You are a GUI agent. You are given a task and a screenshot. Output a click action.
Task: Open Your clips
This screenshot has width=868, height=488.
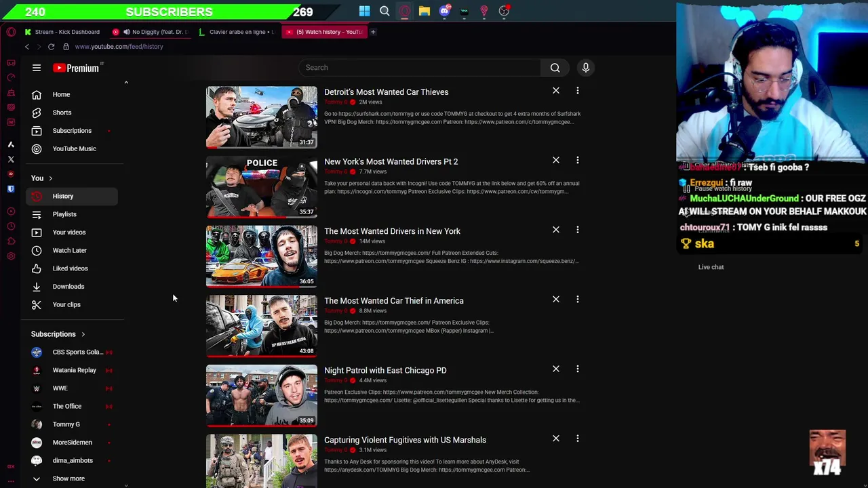click(x=72, y=304)
